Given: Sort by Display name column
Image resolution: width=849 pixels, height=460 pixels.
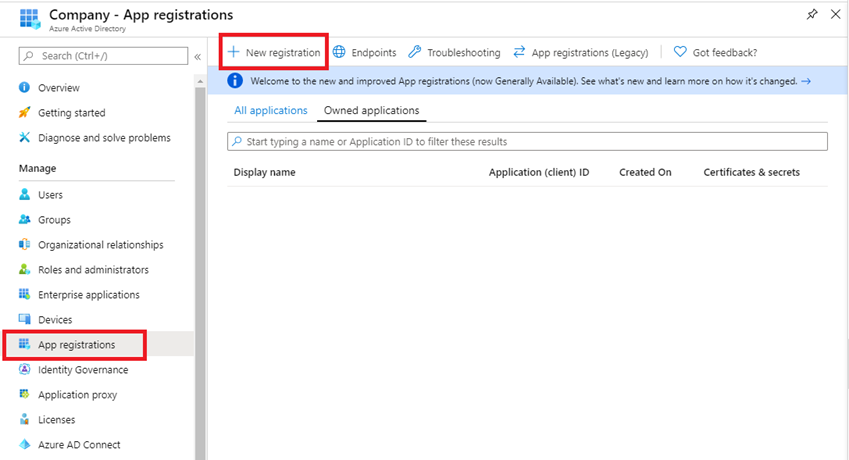Looking at the screenshot, I should 264,172.
